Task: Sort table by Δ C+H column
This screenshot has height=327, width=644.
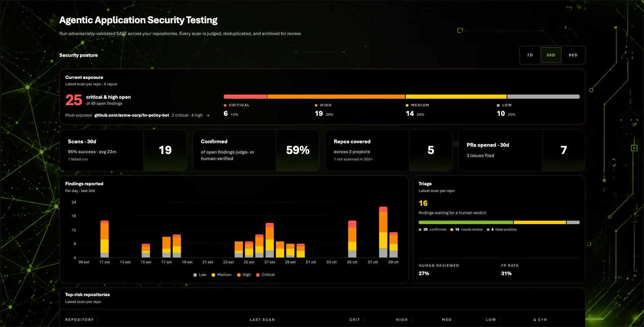Action: 543,320
